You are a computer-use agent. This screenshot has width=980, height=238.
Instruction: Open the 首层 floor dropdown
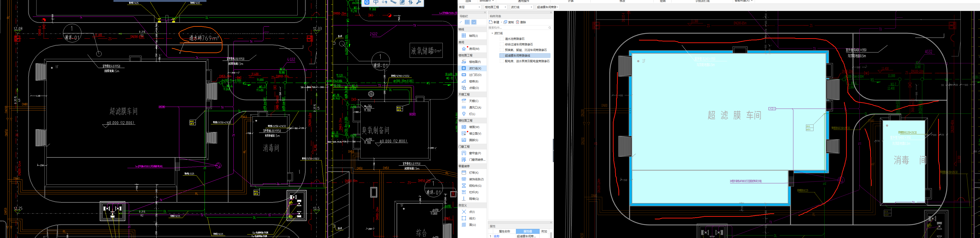pyautogui.click(x=470, y=7)
